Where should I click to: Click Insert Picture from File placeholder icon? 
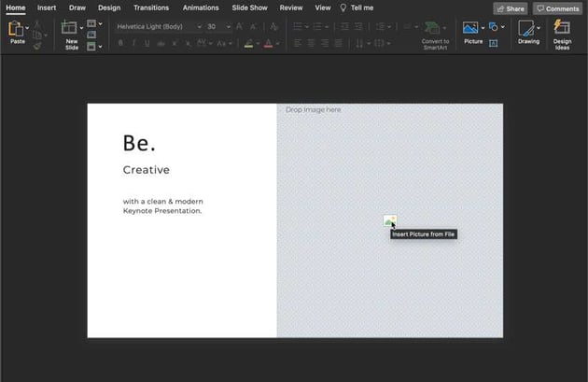pyautogui.click(x=389, y=221)
